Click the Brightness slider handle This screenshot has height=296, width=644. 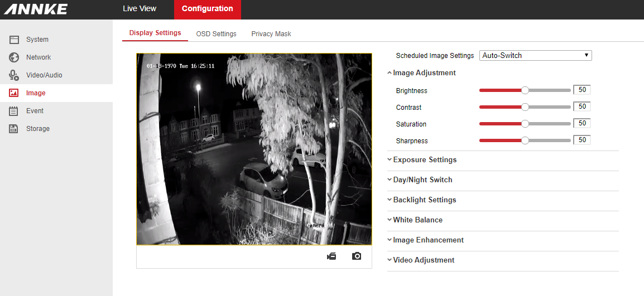[x=525, y=90]
